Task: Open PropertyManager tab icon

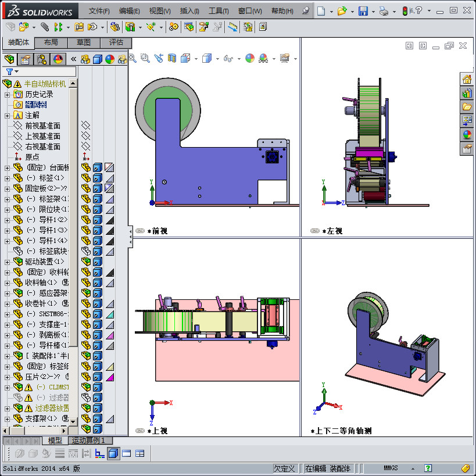Action: coord(25,59)
